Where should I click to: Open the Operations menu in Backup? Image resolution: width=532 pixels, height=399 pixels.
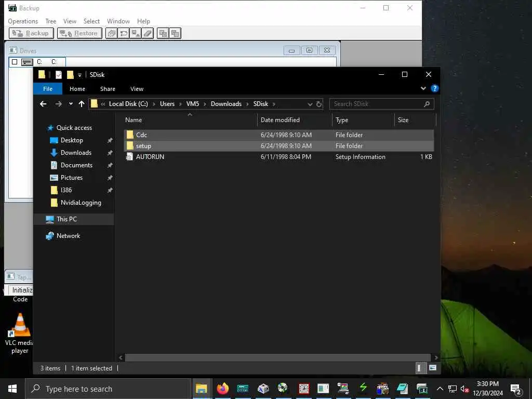coord(23,21)
